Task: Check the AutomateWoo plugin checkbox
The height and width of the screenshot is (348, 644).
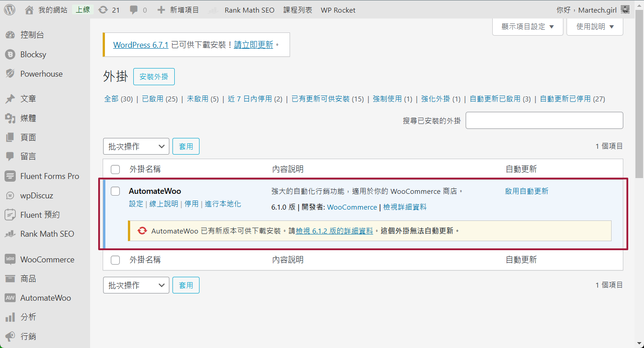Action: pyautogui.click(x=115, y=191)
